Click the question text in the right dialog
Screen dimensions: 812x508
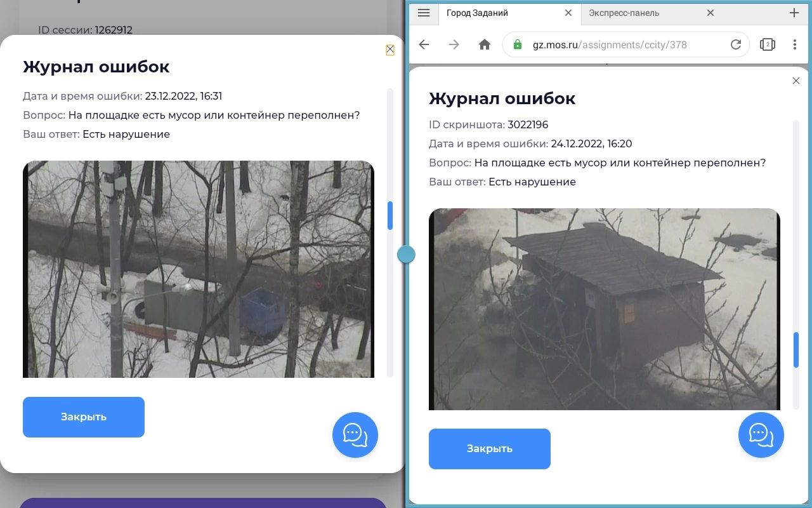(x=620, y=163)
